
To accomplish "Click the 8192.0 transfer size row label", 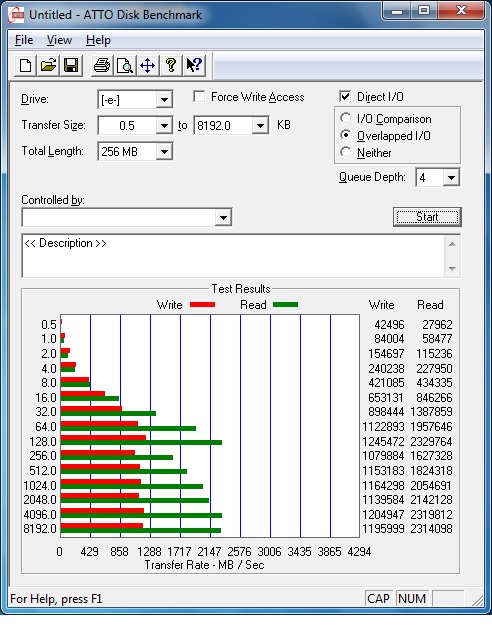I will pyautogui.click(x=40, y=529).
